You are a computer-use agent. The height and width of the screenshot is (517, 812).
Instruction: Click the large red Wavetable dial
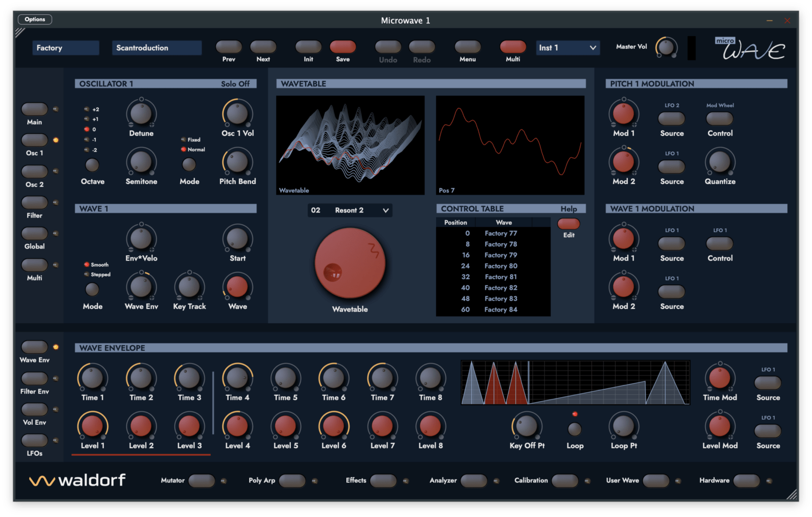pos(350,263)
